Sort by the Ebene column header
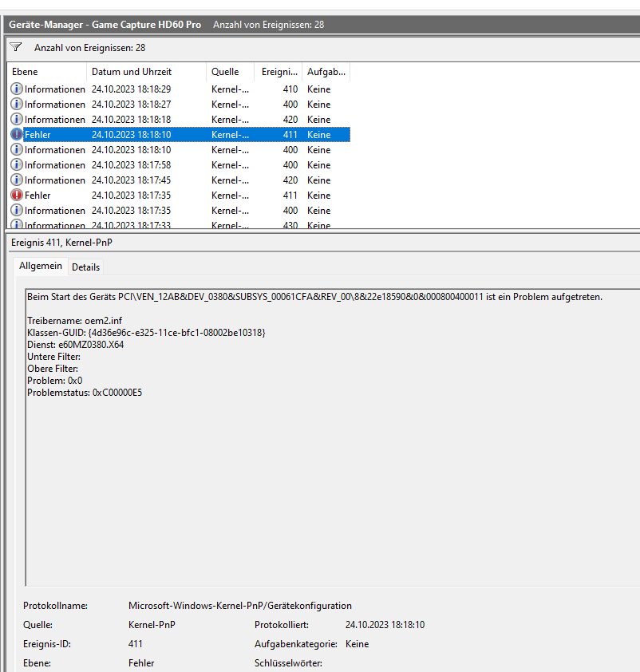The height and width of the screenshot is (672, 640). tap(47, 72)
